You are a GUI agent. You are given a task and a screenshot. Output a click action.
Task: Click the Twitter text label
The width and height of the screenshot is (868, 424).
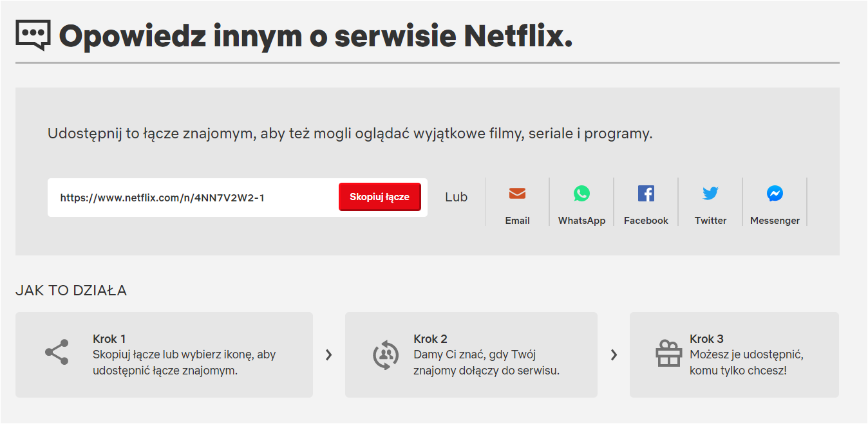710,221
